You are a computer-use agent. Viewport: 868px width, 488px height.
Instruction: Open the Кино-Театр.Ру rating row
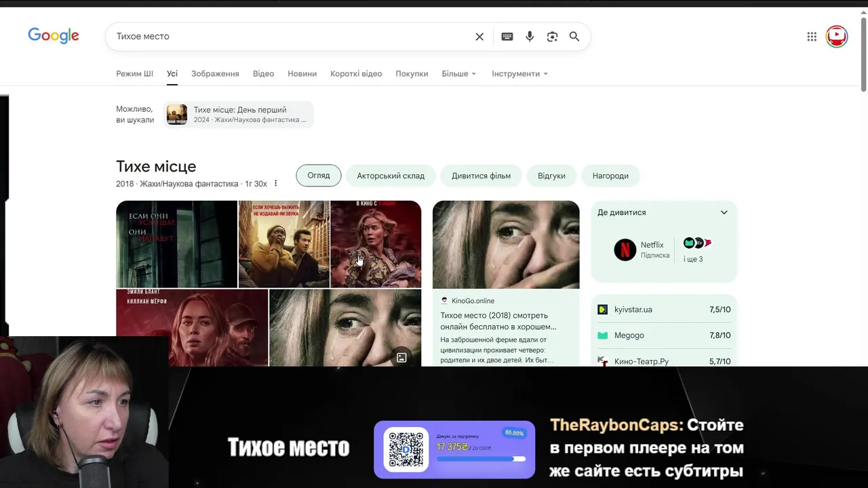coord(664,361)
